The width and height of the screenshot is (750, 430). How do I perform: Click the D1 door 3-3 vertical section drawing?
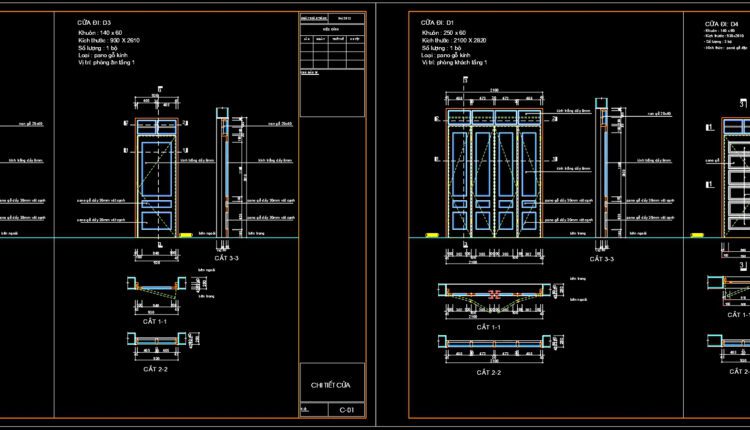pyautogui.click(x=602, y=168)
